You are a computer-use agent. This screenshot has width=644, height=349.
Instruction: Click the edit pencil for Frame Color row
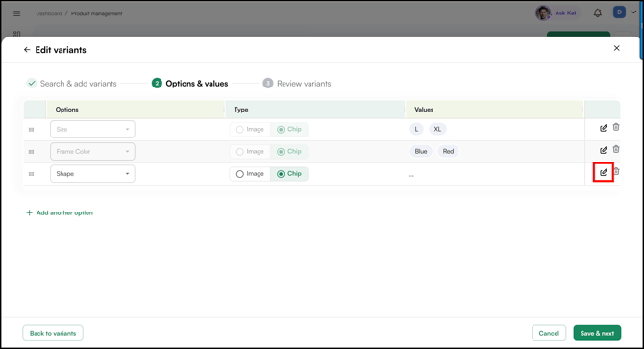604,150
